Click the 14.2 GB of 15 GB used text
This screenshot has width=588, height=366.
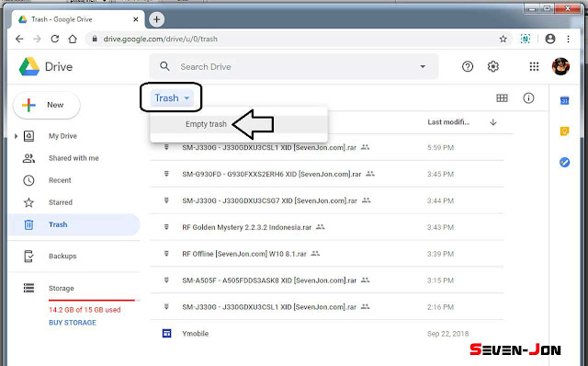tap(85, 310)
